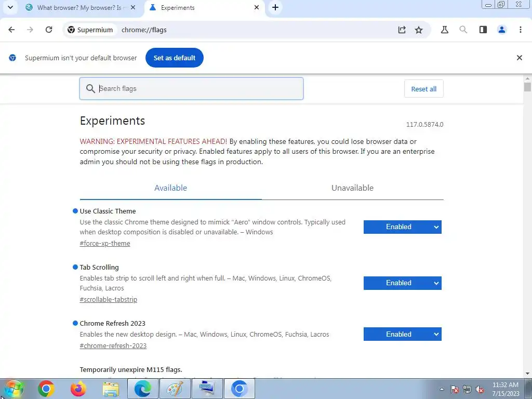The width and height of the screenshot is (532, 399).
Task: Click the Chrome Refresh 2023 heading
Action: point(112,323)
